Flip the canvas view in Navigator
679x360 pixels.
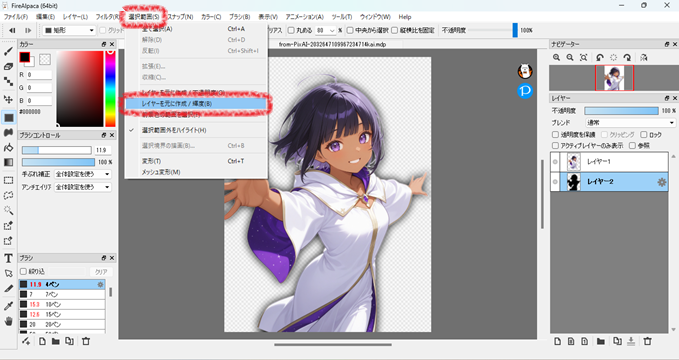643,57
